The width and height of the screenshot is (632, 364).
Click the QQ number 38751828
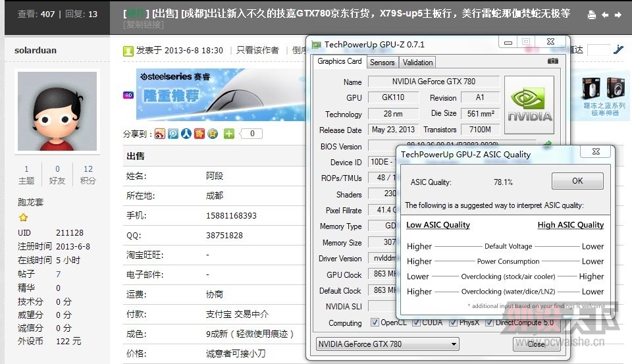224,236
